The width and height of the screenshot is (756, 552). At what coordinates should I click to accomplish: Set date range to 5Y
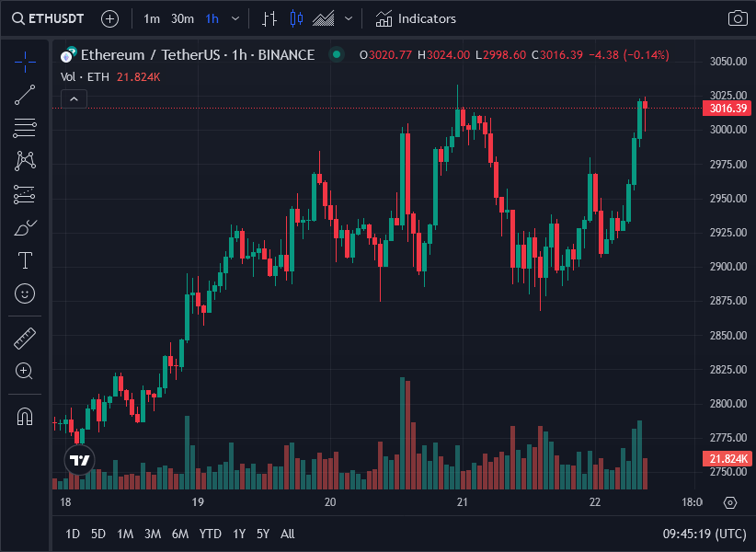coord(263,534)
